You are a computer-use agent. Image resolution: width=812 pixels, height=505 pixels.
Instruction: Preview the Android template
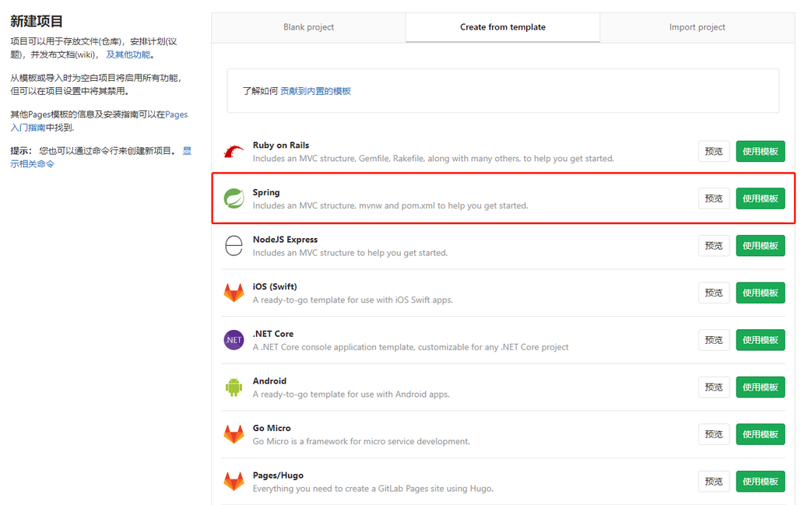[x=714, y=387]
